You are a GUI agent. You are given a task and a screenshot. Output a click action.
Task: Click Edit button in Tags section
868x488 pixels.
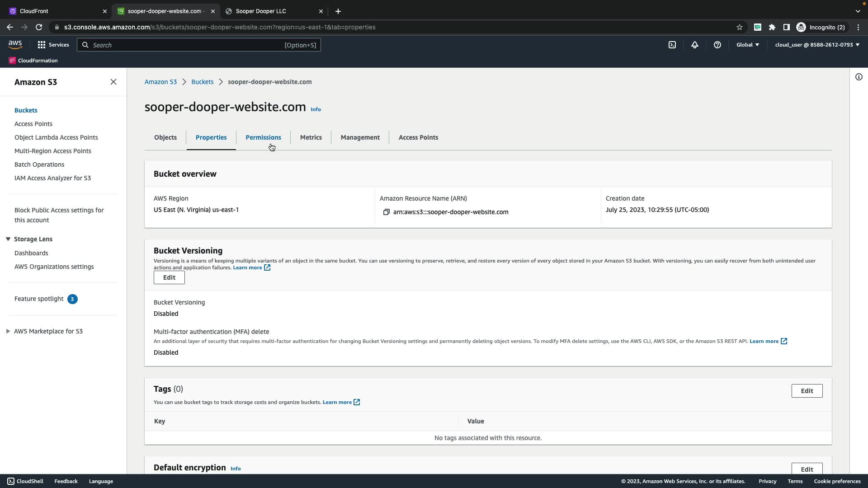coord(807,391)
